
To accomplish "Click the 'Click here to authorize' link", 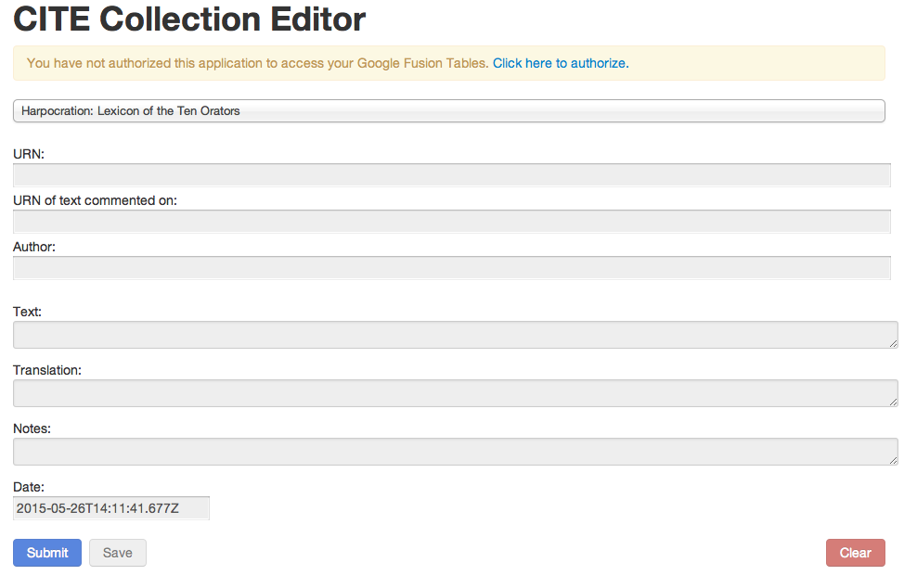I will (x=560, y=63).
